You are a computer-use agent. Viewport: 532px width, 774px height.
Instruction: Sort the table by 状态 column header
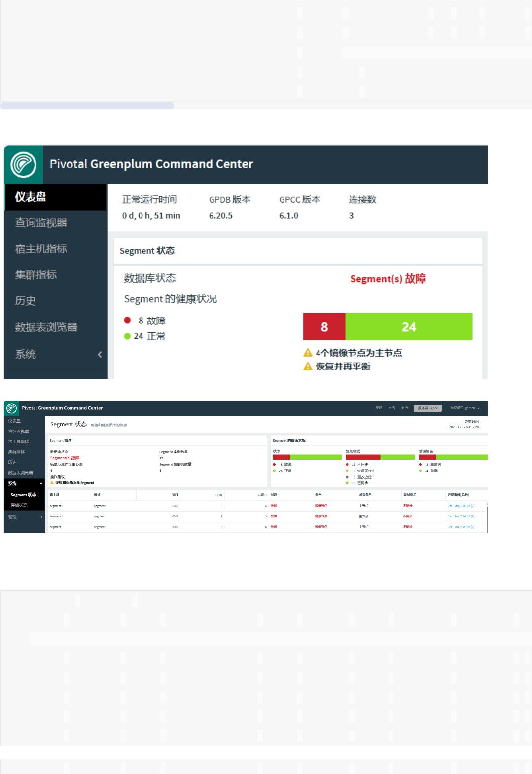275,495
